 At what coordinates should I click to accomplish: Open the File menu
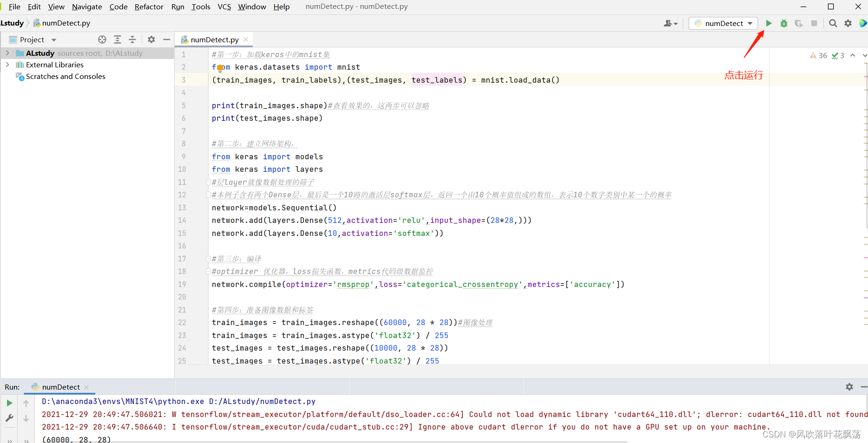pyautogui.click(x=14, y=7)
